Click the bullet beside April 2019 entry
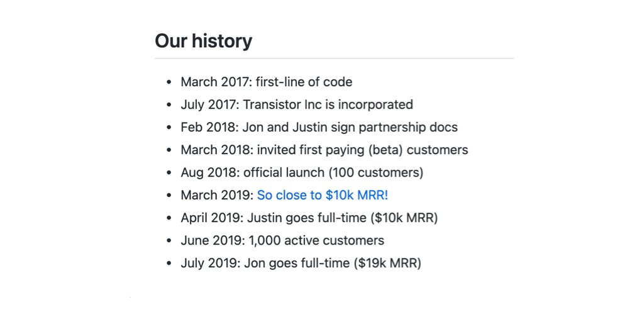Viewport: 644px width, 322px height. [x=169, y=219]
